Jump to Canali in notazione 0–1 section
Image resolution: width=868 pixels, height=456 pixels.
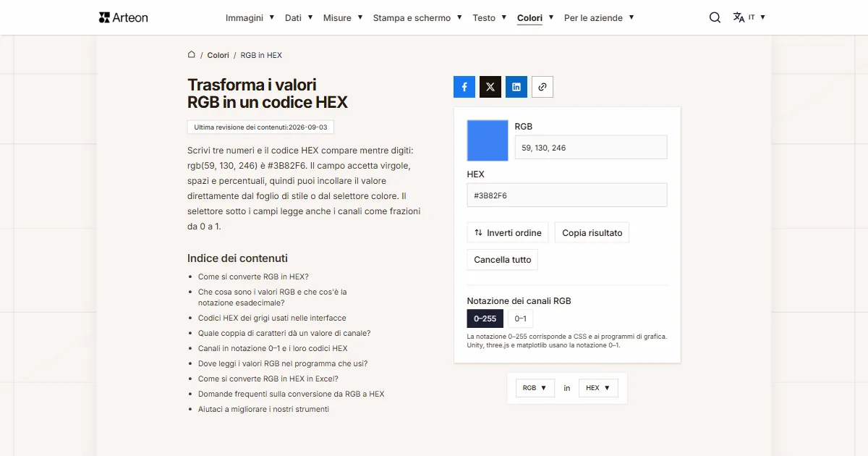click(x=273, y=348)
